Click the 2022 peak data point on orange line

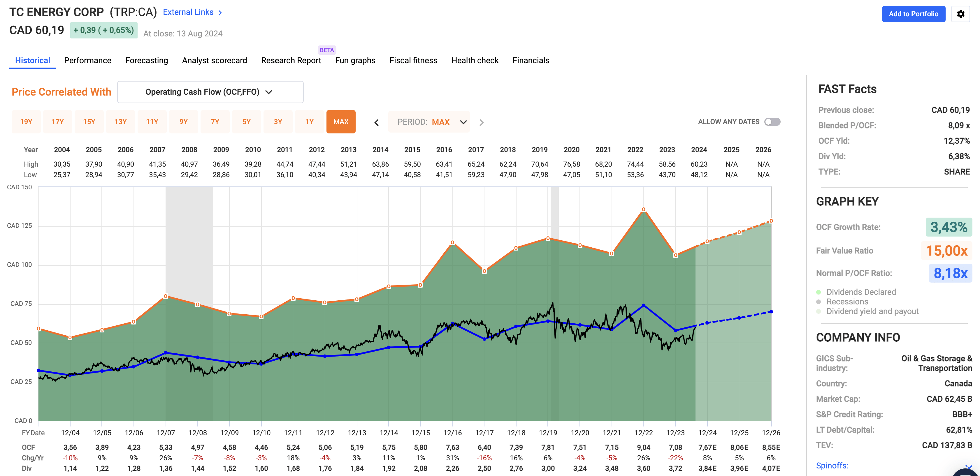coord(643,209)
